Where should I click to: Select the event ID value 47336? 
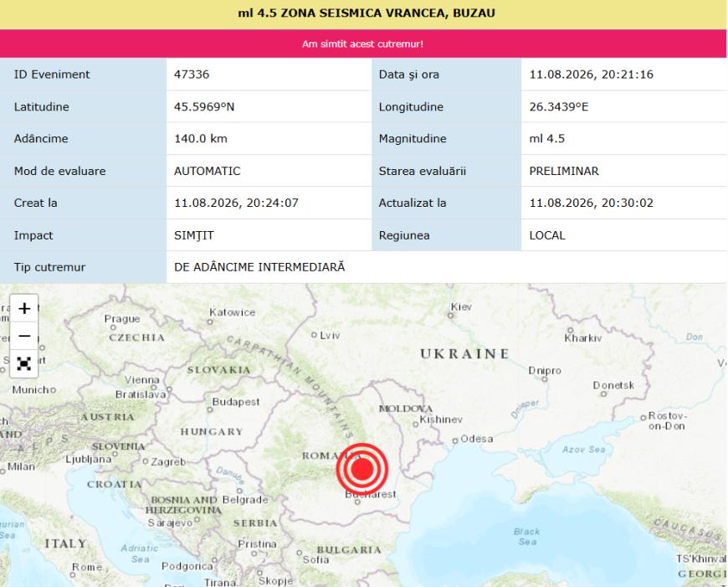click(192, 75)
